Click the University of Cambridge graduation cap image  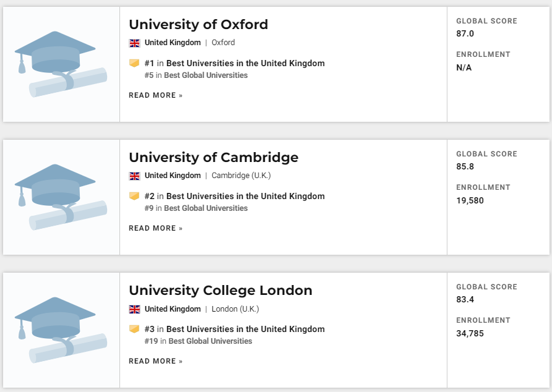61,197
